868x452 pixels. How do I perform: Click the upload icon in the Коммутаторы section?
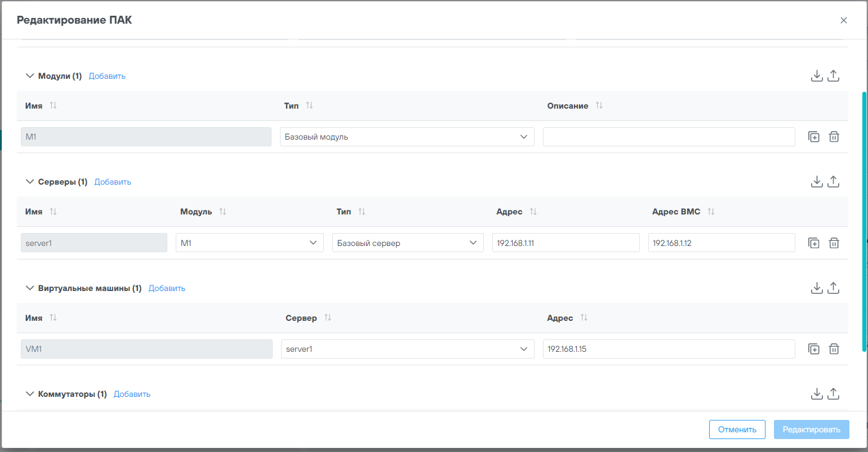(x=834, y=394)
